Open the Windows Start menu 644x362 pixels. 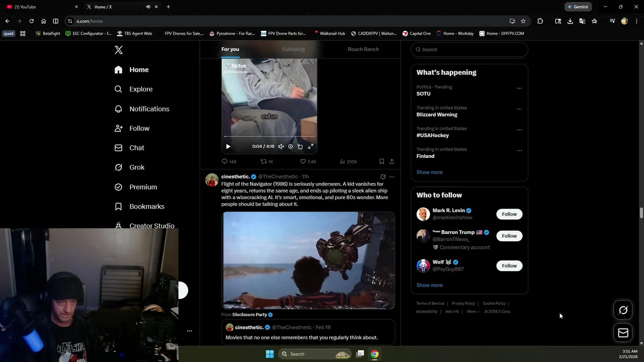270,354
